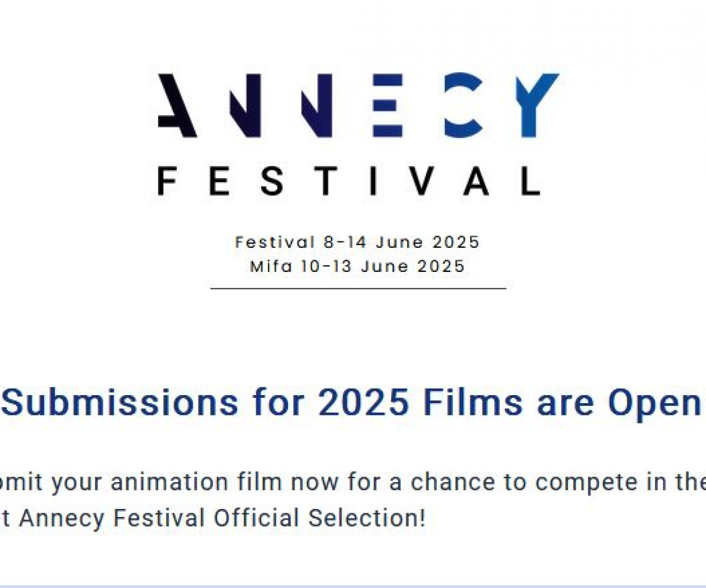Click the word 2025 in the heading
Screen dimensions: 706x588
pyautogui.click(x=363, y=403)
